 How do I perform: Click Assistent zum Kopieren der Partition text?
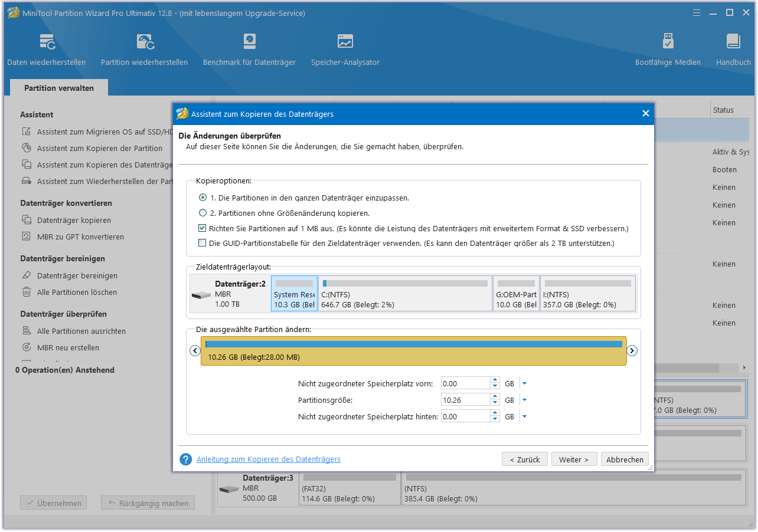[100, 149]
